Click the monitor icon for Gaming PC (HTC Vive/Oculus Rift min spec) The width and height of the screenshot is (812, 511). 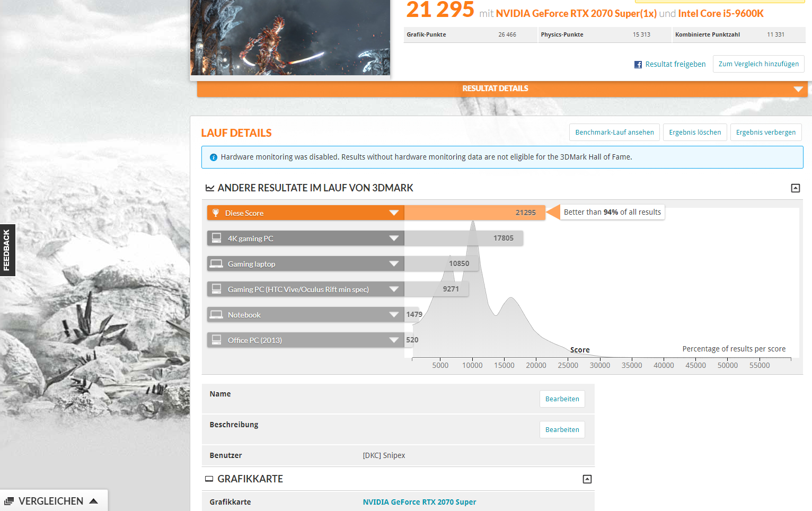[216, 289]
